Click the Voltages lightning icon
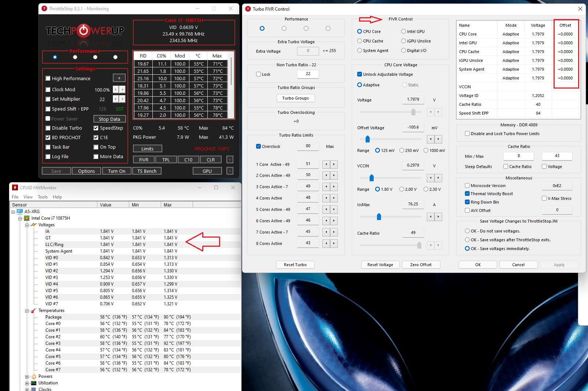Screen dimensions: 588x391 pos(34,224)
